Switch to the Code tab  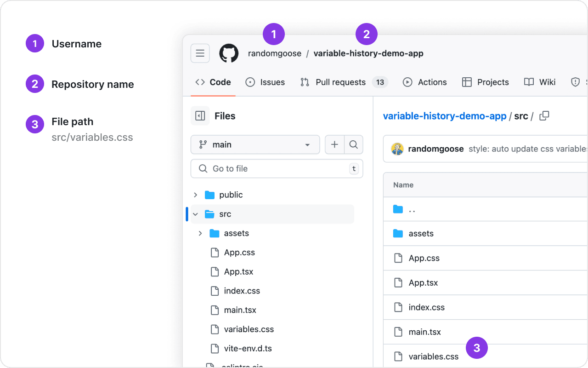(x=213, y=82)
